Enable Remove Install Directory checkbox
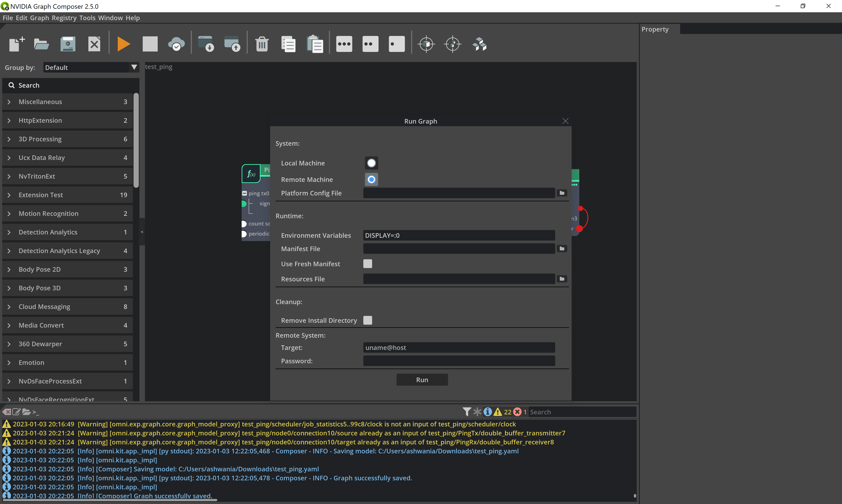The width and height of the screenshot is (842, 504). pos(368,320)
